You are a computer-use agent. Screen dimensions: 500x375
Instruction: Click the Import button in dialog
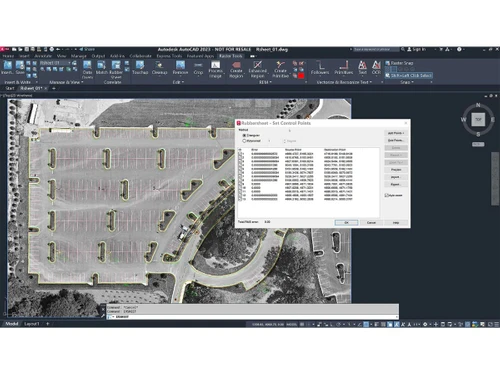[396, 177]
